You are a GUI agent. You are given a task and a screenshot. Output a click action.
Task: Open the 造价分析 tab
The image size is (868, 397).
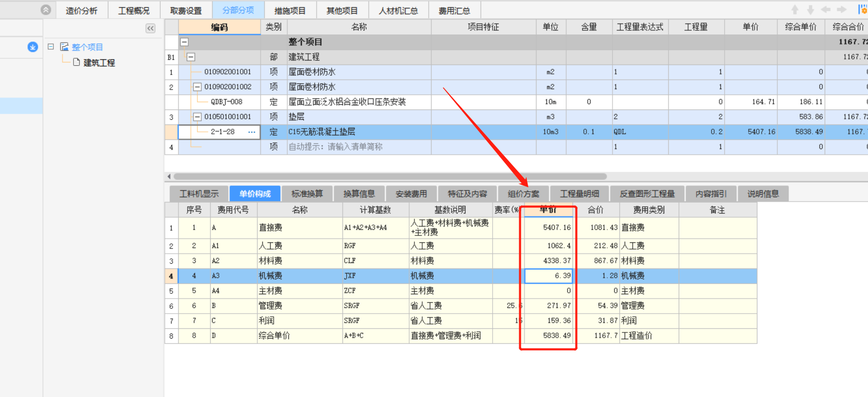click(81, 10)
